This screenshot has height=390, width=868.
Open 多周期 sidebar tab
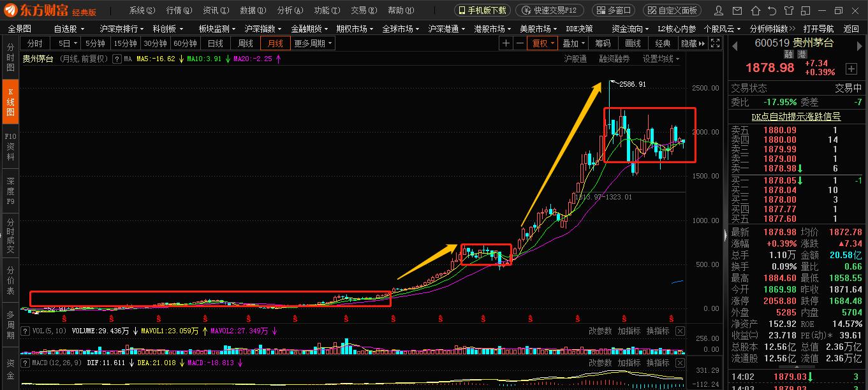point(10,325)
